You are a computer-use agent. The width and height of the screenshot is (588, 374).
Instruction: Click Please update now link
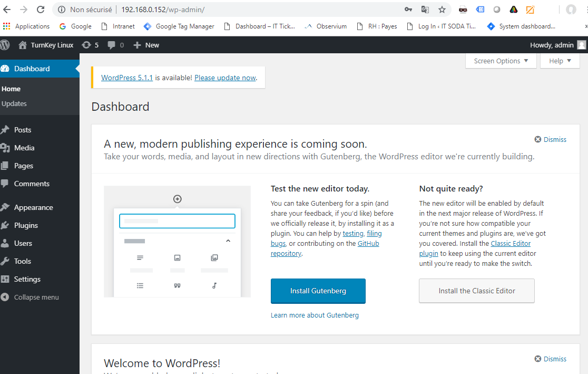[225, 78]
